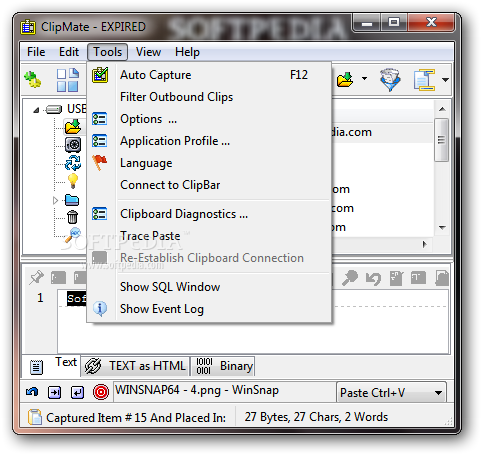This screenshot has height=455, width=482.
Task: Choose Show SQL Window
Action: (x=210, y=287)
